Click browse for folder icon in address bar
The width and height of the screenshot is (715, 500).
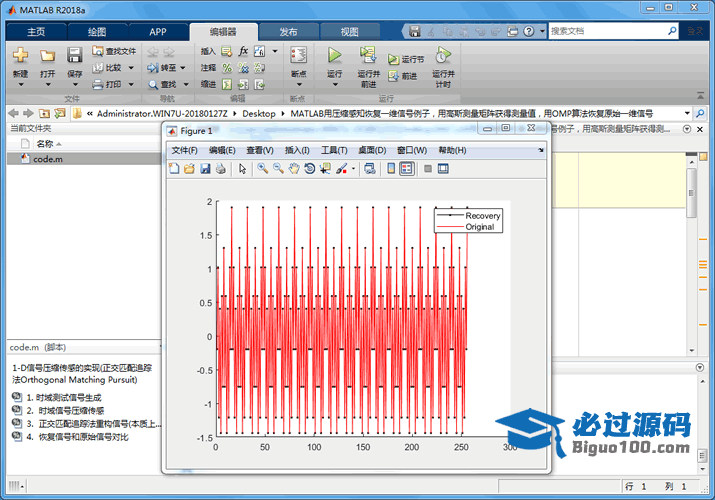click(x=60, y=113)
